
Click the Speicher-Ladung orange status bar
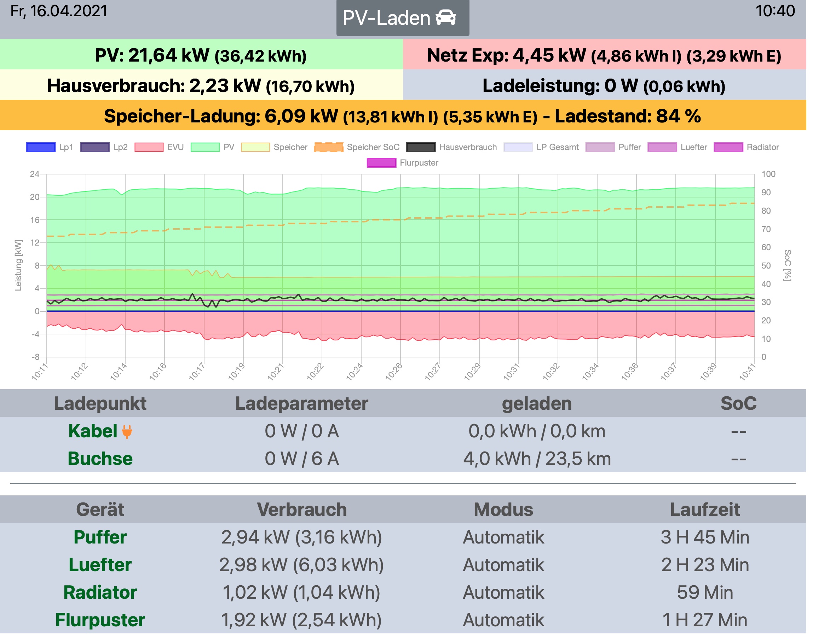coord(403,116)
